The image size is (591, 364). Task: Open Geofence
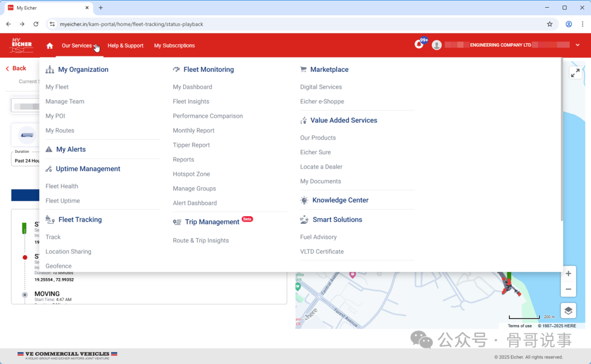point(59,267)
